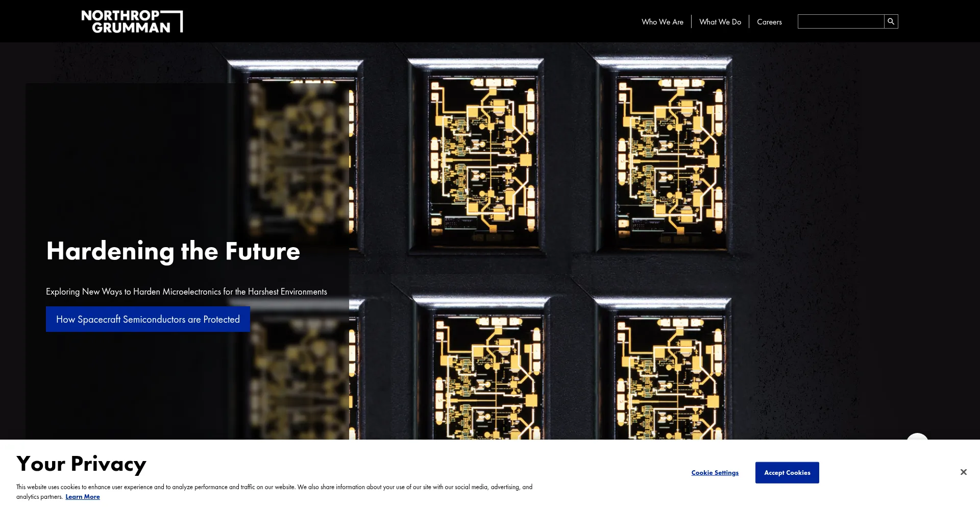Click the Northrop Grumman logo

coord(132,21)
